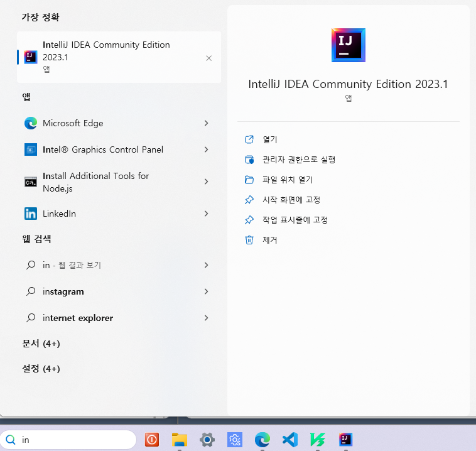Run as administrator via 관리자 권한으로 실행
The width and height of the screenshot is (476, 451).
(x=299, y=160)
